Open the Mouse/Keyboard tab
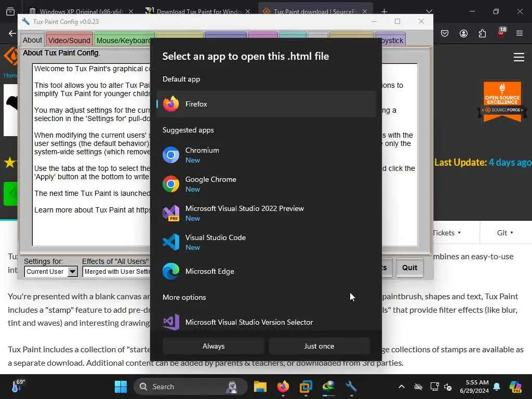This screenshot has width=532, height=399. point(123,40)
